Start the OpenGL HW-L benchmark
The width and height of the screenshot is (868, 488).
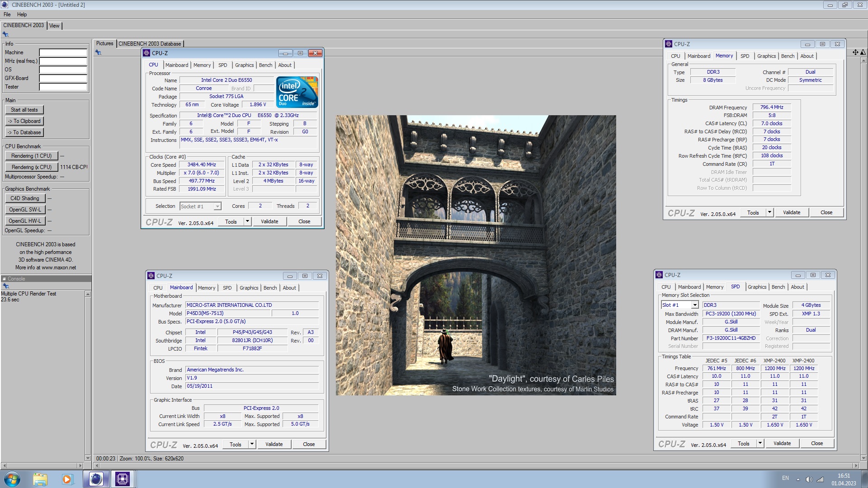[x=25, y=221]
